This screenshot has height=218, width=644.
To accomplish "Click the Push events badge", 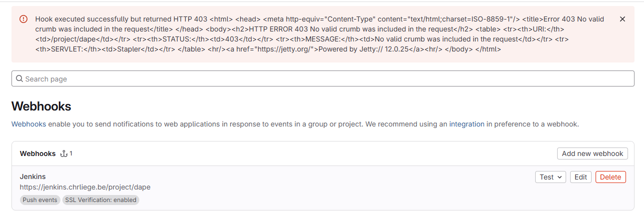I will point(40,200).
